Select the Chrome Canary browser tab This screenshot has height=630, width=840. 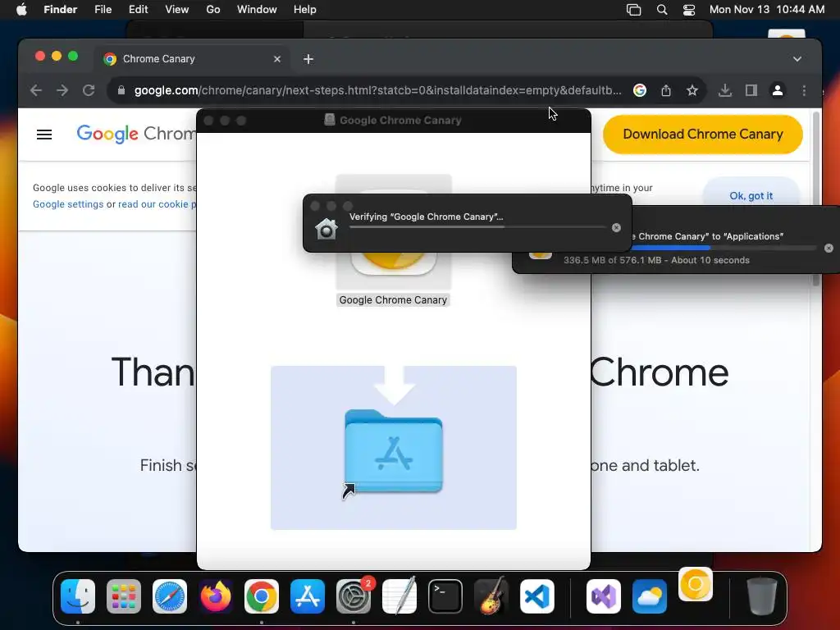(x=193, y=59)
